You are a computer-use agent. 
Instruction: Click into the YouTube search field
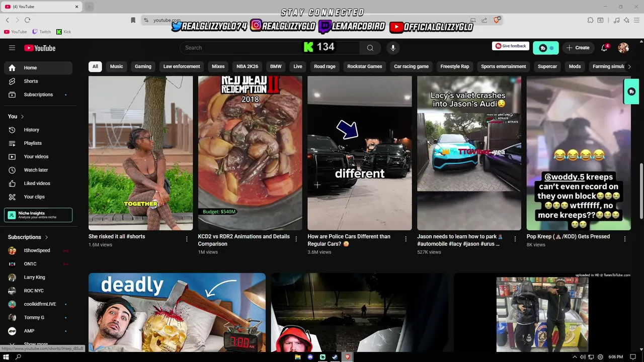pos(270,48)
